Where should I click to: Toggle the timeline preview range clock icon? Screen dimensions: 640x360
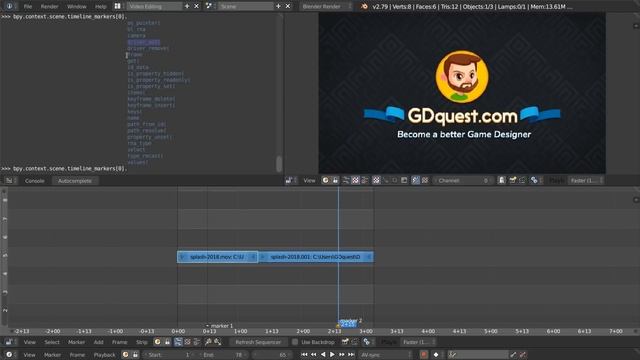[x=125, y=355]
